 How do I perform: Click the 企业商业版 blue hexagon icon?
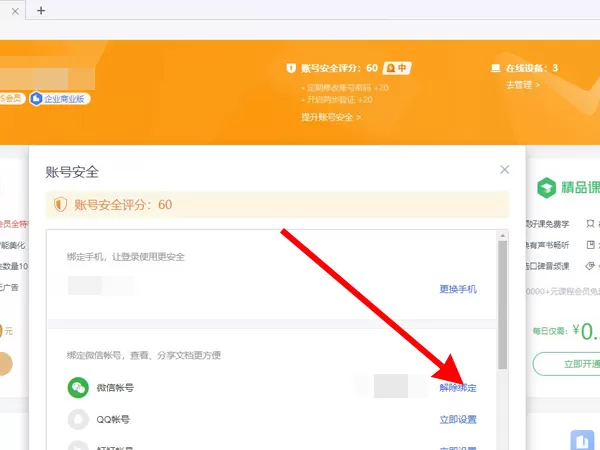coord(36,99)
